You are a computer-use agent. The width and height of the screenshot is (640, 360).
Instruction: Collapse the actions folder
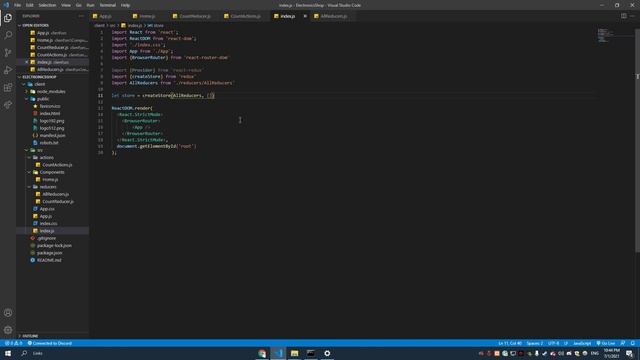pyautogui.click(x=47, y=158)
